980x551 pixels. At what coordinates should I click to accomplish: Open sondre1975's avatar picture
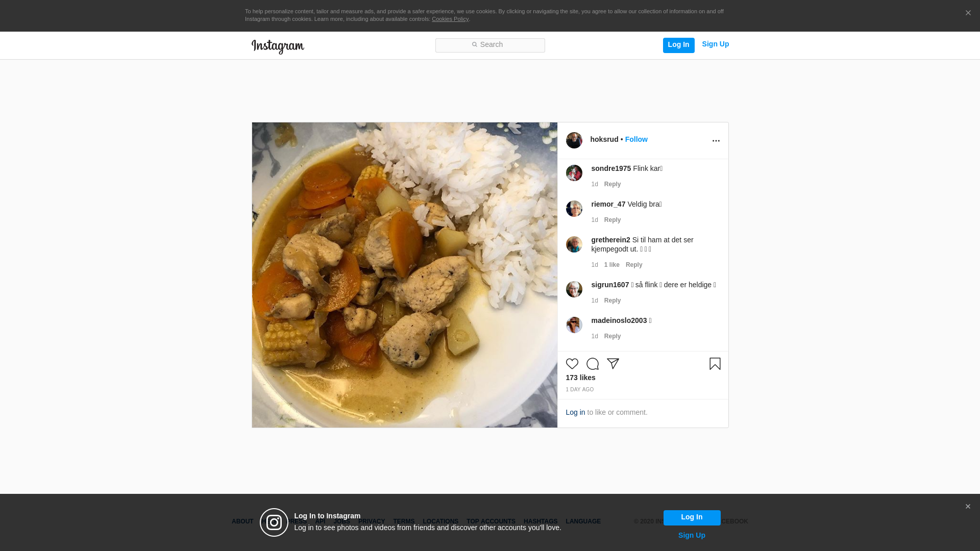tap(574, 173)
